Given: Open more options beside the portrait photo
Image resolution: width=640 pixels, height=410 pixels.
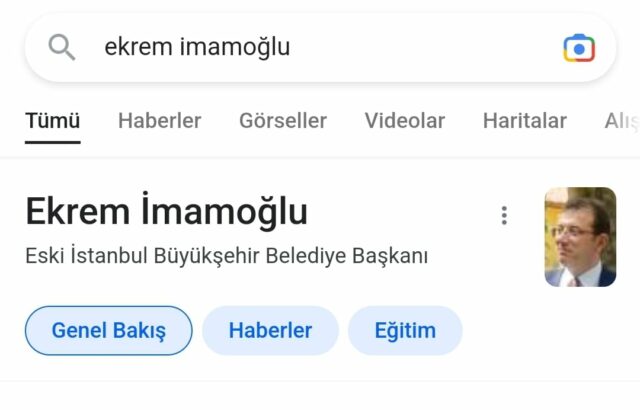Looking at the screenshot, I should 504,215.
